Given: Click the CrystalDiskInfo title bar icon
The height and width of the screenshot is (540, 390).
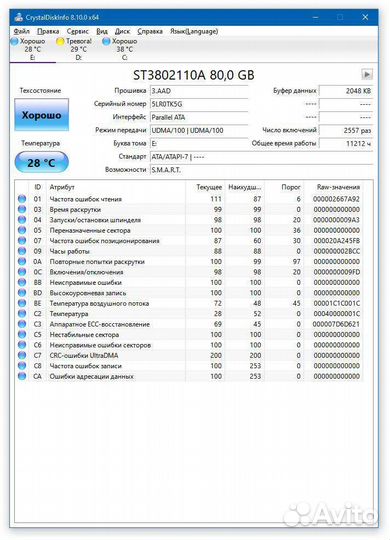Looking at the screenshot, I should pos(19,17).
